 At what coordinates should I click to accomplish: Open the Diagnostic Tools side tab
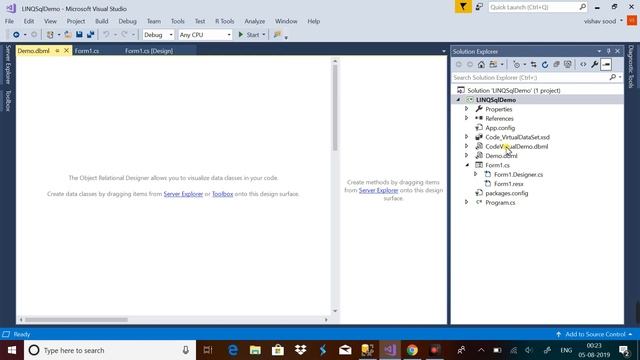tap(631, 67)
